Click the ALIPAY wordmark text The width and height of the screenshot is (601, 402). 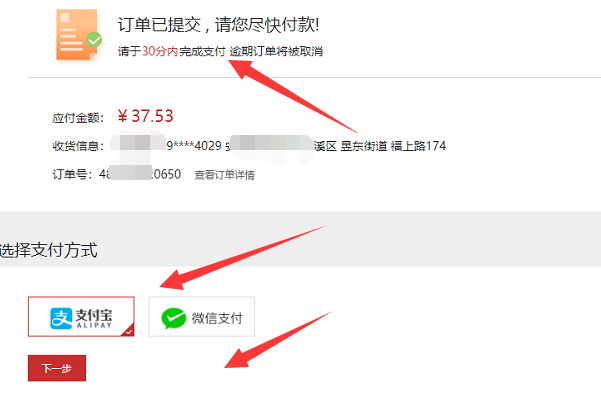point(94,325)
